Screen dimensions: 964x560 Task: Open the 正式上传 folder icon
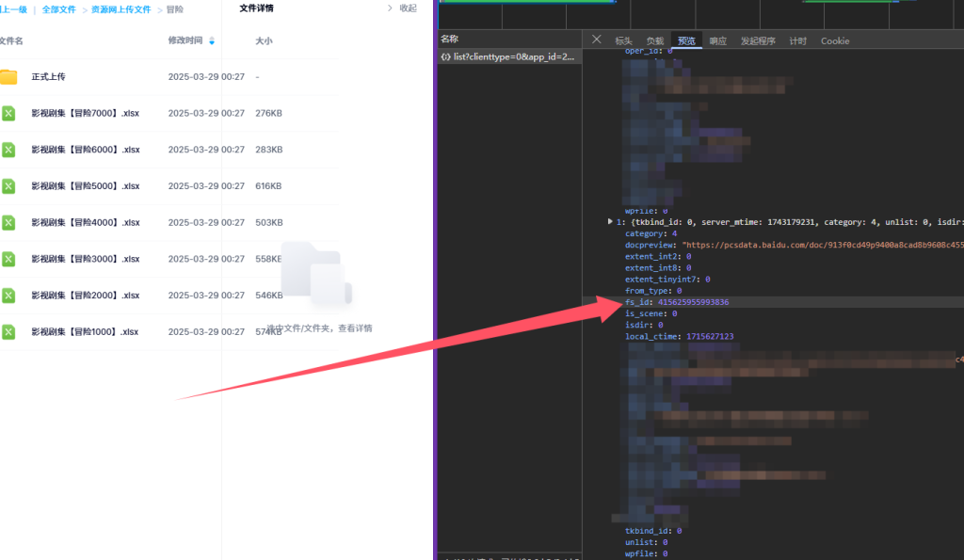[x=8, y=77]
